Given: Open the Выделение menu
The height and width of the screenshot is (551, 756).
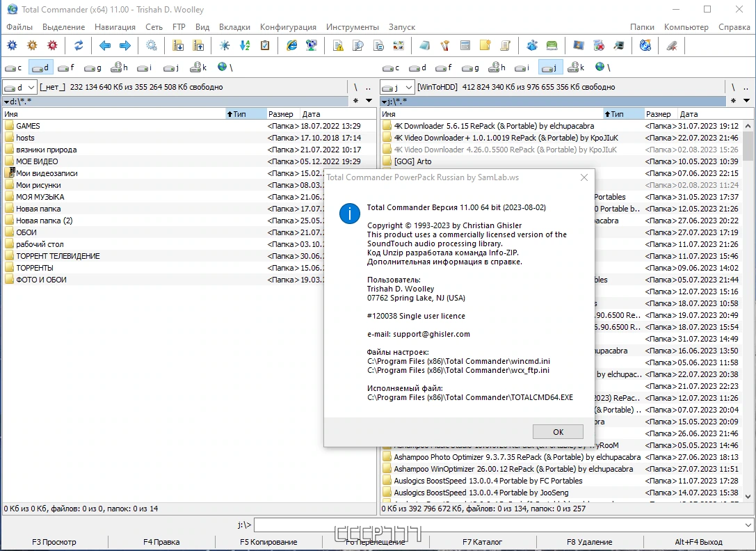Looking at the screenshot, I should click(64, 27).
